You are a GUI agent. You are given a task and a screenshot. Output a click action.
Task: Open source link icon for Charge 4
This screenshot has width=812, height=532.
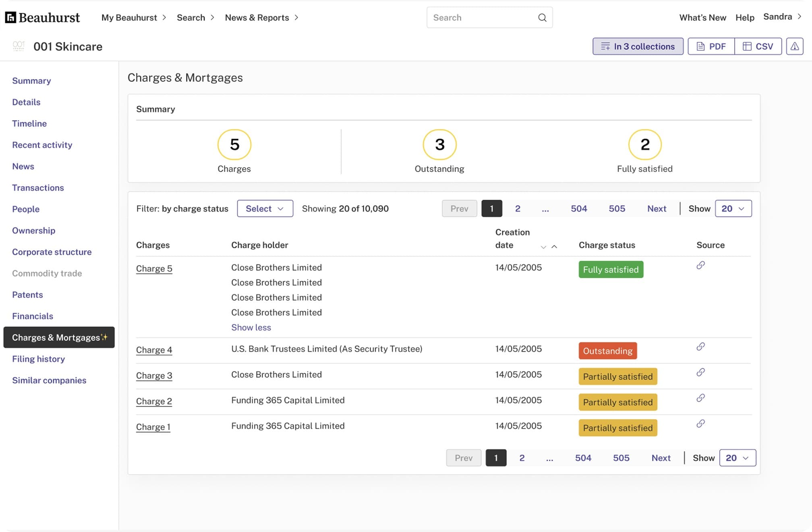pyautogui.click(x=700, y=347)
